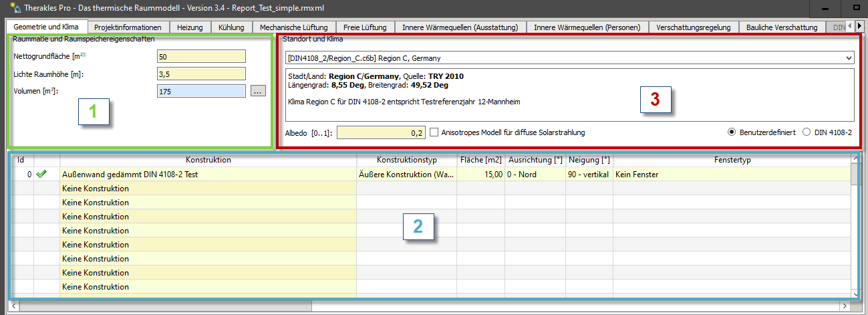Screen dimensions: 868x315
Task: Click the Volumen input field
Action: click(202, 91)
